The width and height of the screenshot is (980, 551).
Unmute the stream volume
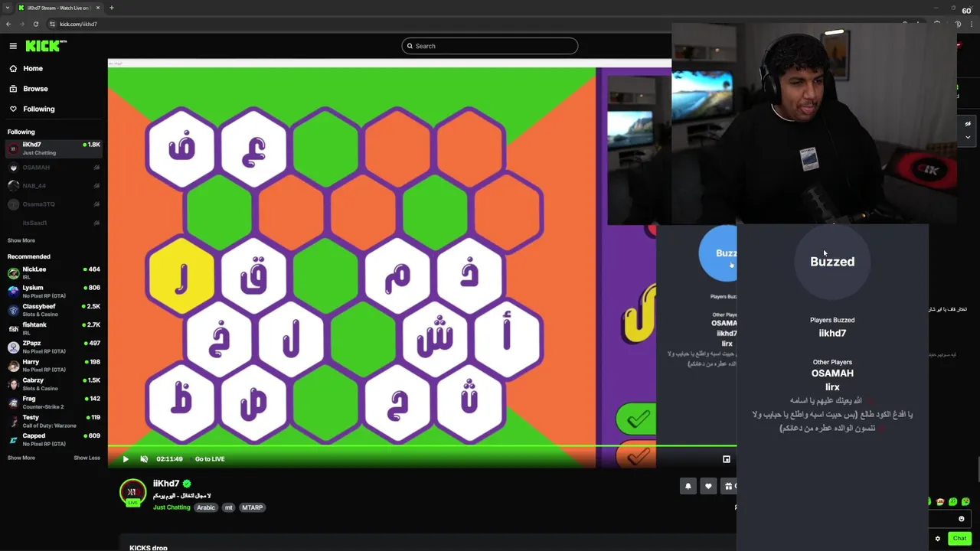144,459
